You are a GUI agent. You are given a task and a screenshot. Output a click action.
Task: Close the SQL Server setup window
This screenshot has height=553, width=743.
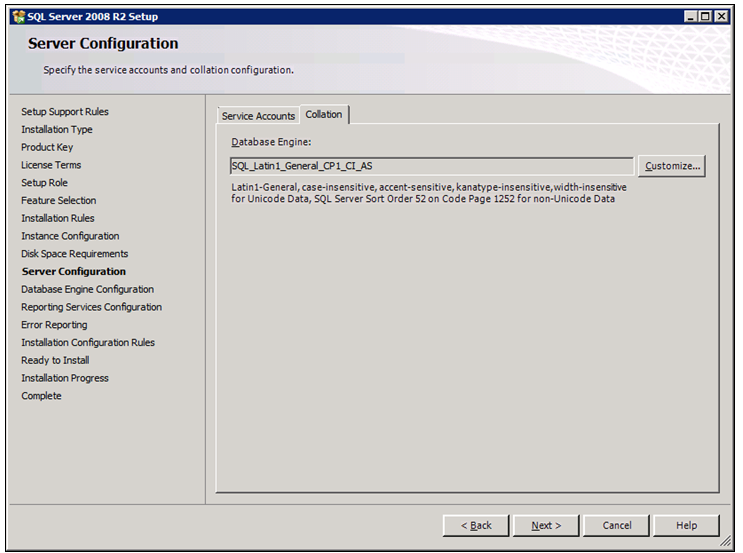[723, 17]
